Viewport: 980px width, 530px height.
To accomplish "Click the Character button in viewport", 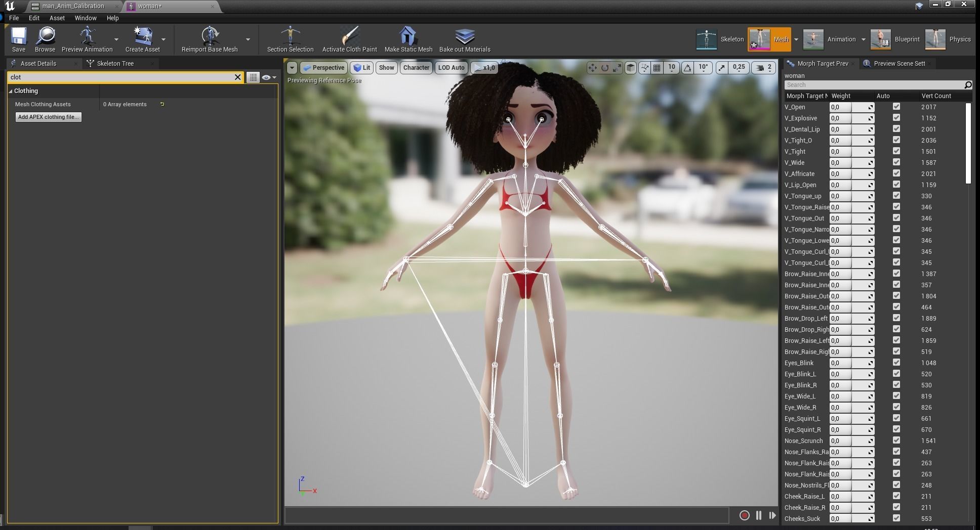I will click(416, 68).
